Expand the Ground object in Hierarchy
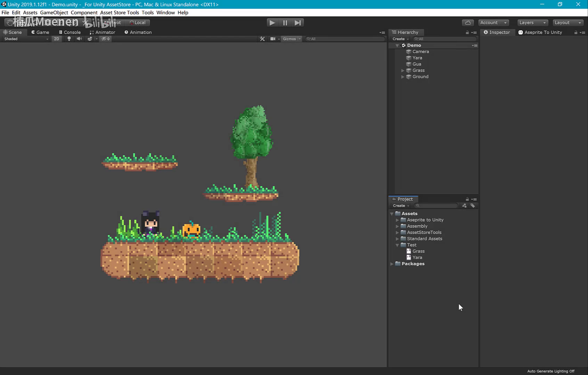Screen dimensions: 588x375 click(x=403, y=77)
